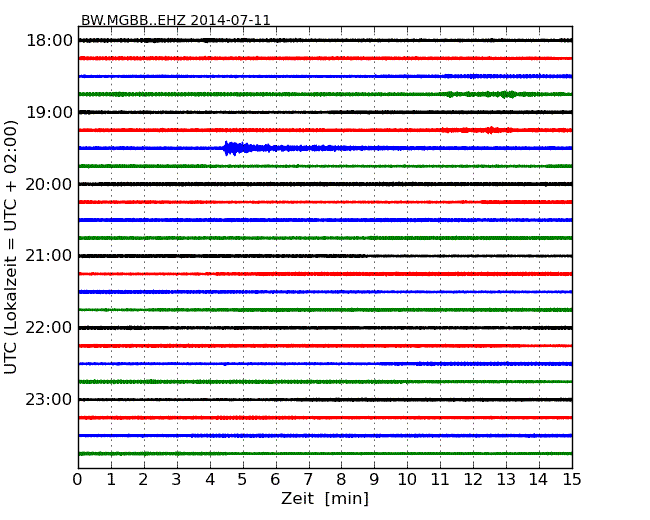Click x-axis tick label 10
The width and height of the screenshot is (650, 520).
pyautogui.click(x=407, y=480)
